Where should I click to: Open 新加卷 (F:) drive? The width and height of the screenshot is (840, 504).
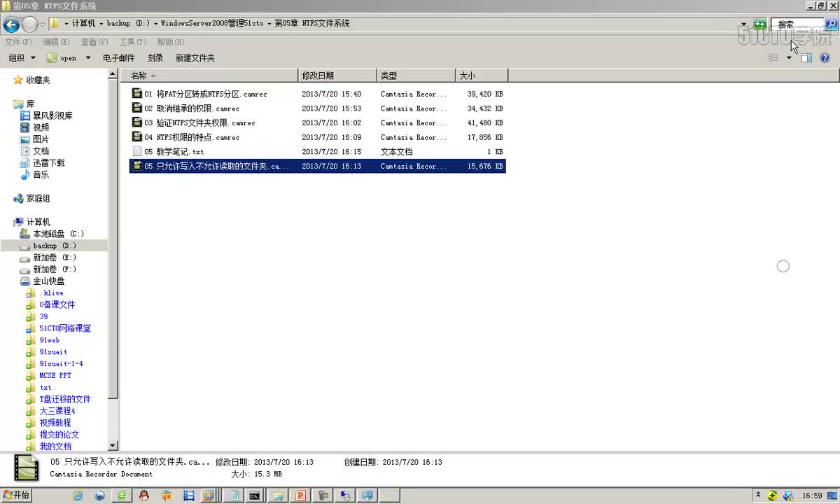55,269
